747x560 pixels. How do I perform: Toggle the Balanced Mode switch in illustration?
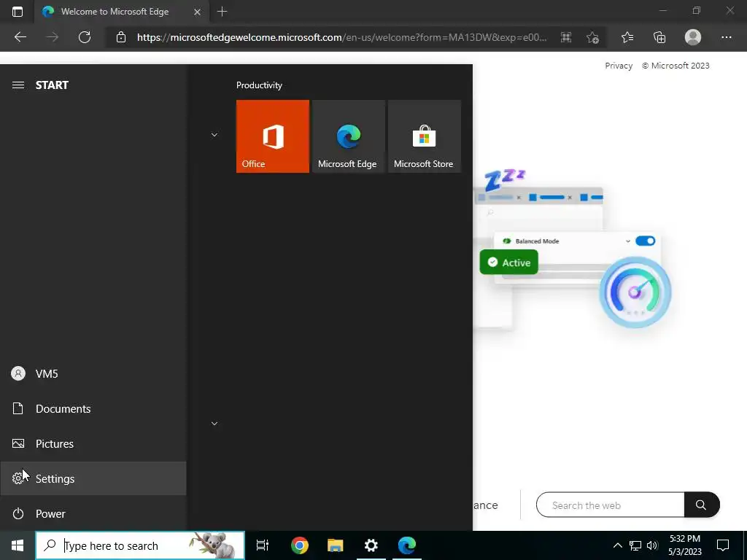646,241
